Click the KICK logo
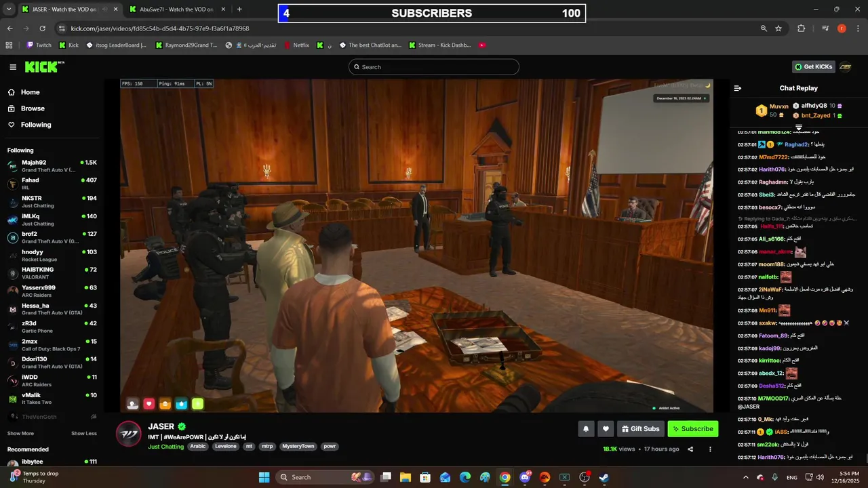The height and width of the screenshot is (488, 868). pos(44,66)
